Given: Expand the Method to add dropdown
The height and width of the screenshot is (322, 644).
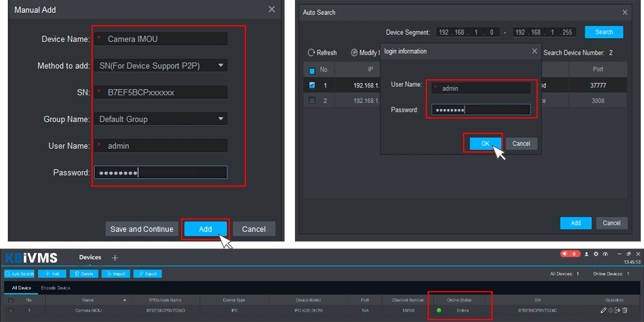Looking at the screenshot, I should pos(221,65).
